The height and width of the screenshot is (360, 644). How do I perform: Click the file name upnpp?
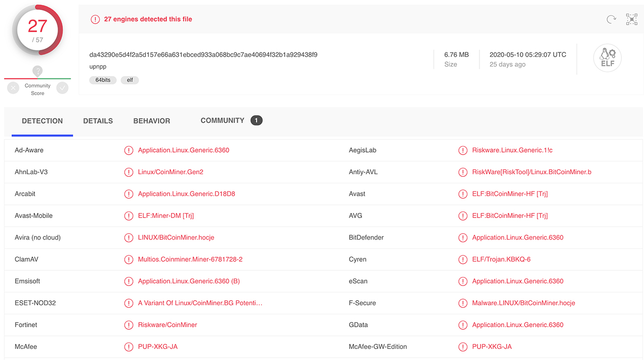pyautogui.click(x=98, y=67)
